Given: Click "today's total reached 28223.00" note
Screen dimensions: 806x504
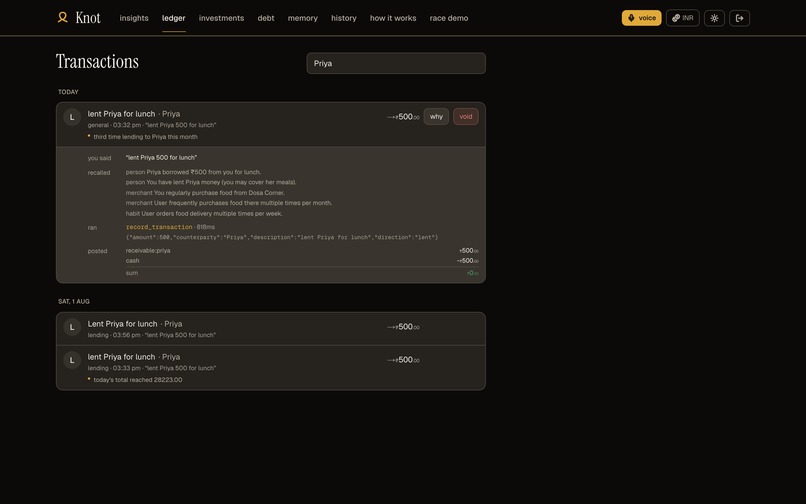Looking at the screenshot, I should coord(138,380).
